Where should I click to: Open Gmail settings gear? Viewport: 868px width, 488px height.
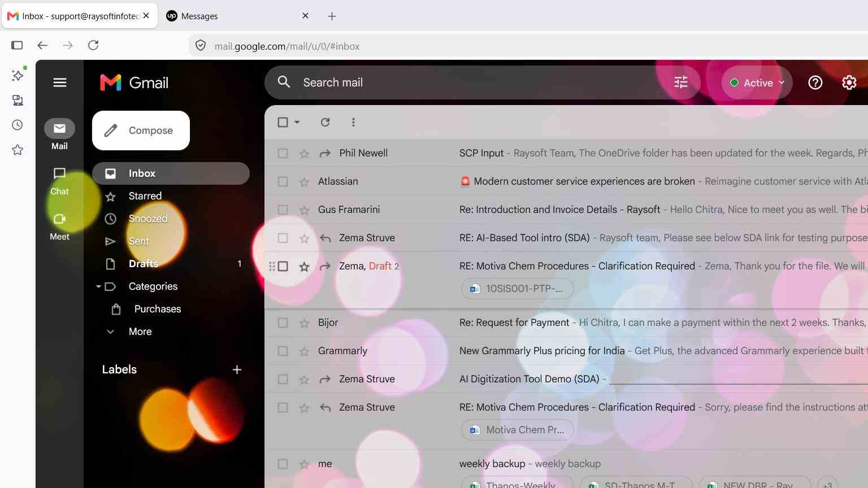(x=849, y=82)
